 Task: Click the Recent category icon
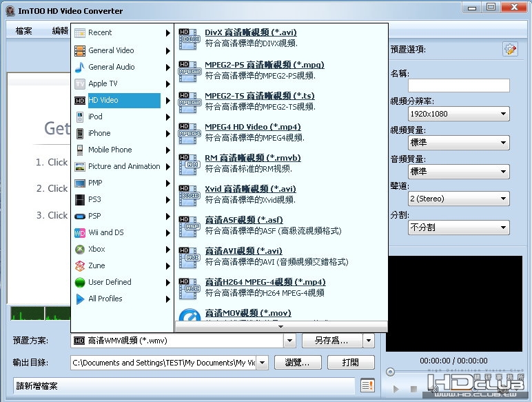coord(80,33)
